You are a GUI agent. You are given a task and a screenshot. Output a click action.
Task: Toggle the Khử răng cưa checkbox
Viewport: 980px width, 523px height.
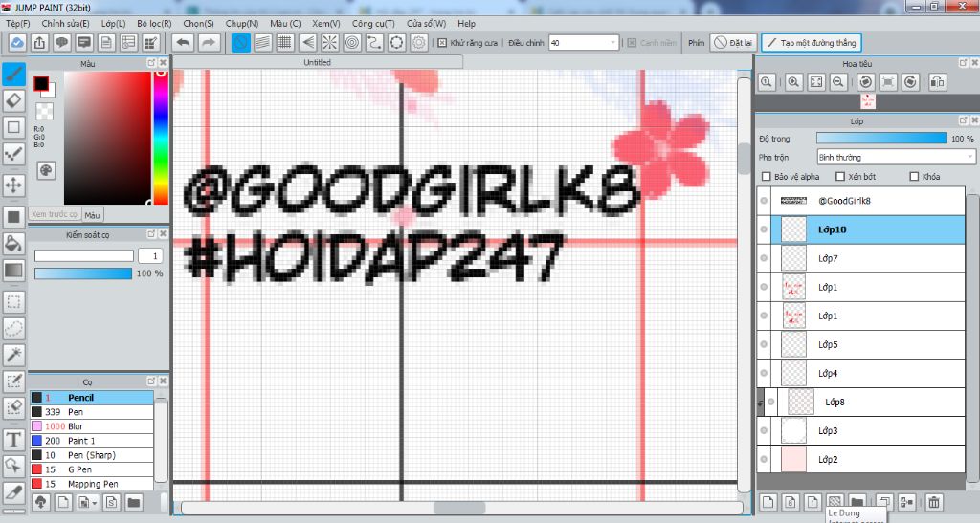442,43
